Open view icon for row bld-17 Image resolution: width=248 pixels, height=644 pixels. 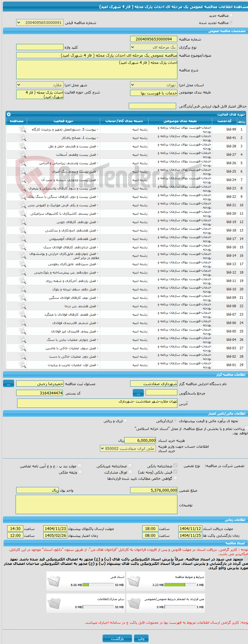pos(22,239)
